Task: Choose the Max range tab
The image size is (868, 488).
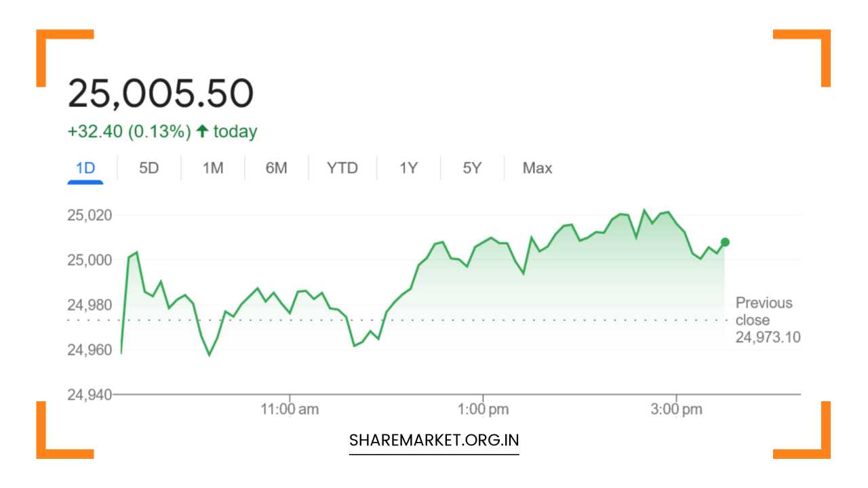Action: (x=537, y=168)
